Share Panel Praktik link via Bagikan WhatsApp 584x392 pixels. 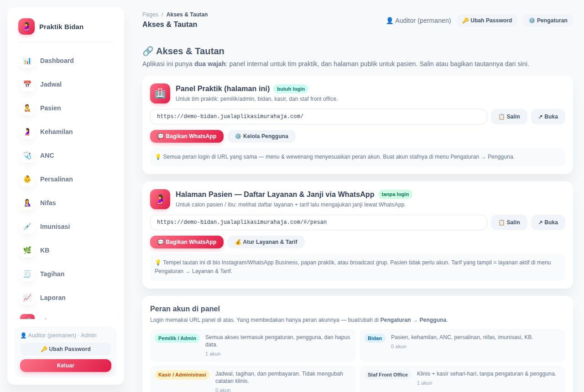[x=187, y=136]
